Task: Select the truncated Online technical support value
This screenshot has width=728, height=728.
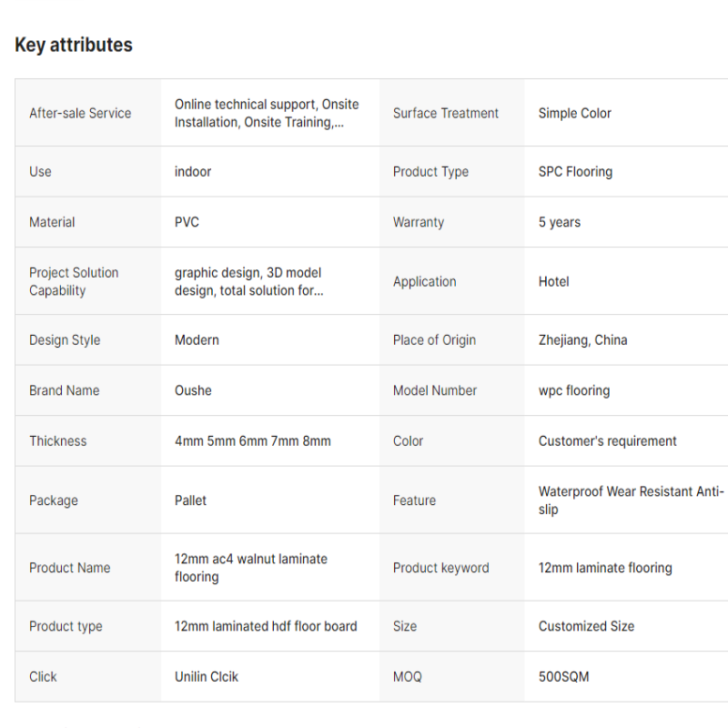Action: [267, 114]
